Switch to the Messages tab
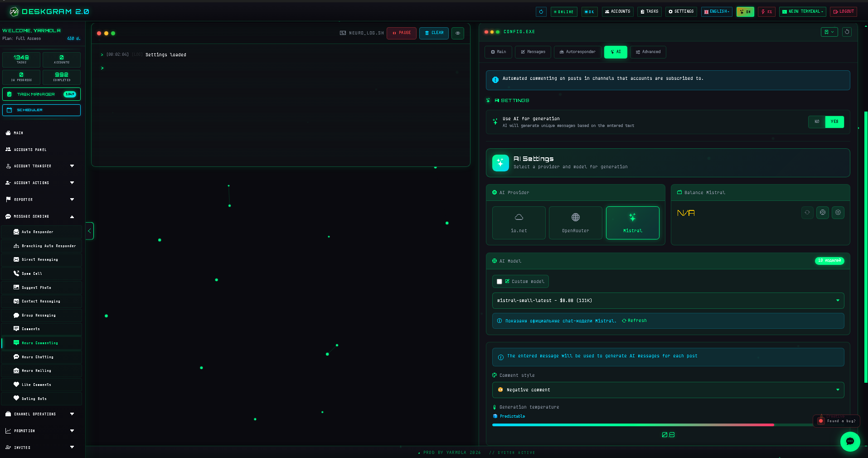Image resolution: width=868 pixels, height=458 pixels. [x=533, y=52]
